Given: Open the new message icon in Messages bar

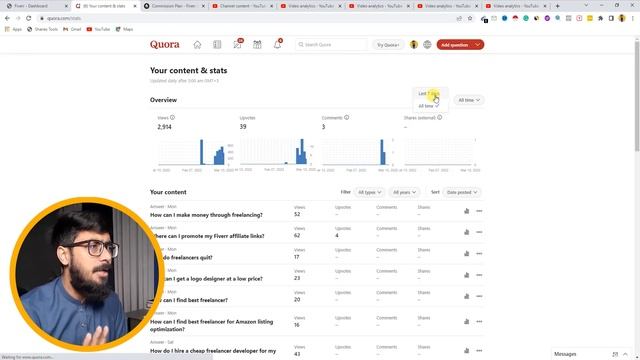Looking at the screenshot, I should click(615, 354).
